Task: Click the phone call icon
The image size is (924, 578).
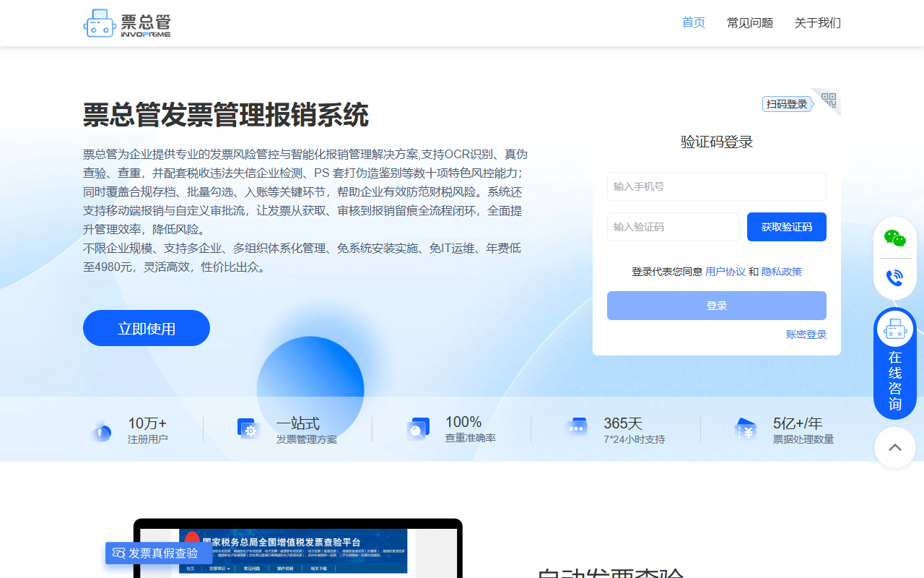Action: click(895, 277)
